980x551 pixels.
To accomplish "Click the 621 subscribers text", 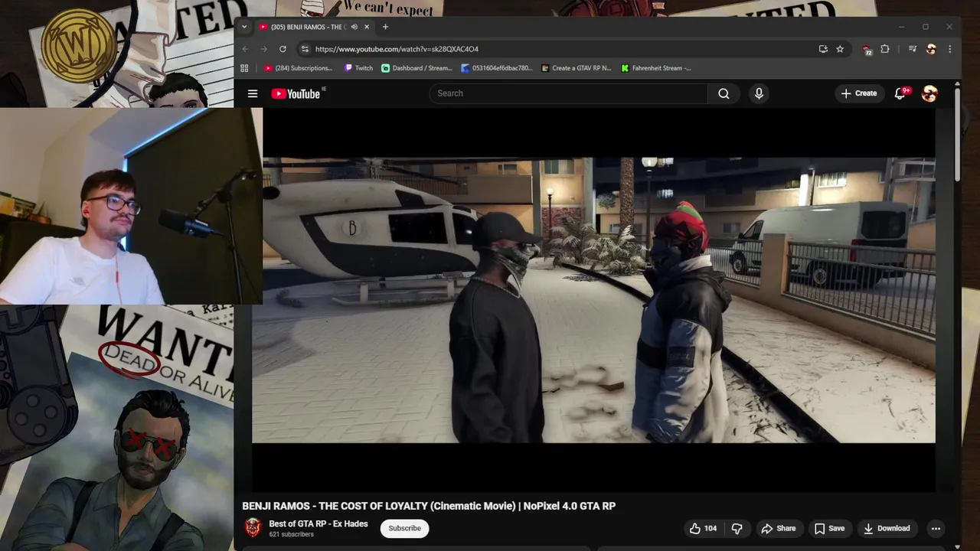I will pyautogui.click(x=291, y=535).
